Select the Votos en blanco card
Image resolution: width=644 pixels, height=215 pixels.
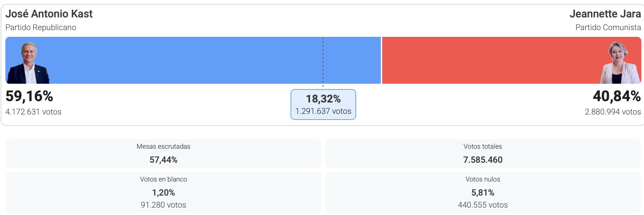164,192
